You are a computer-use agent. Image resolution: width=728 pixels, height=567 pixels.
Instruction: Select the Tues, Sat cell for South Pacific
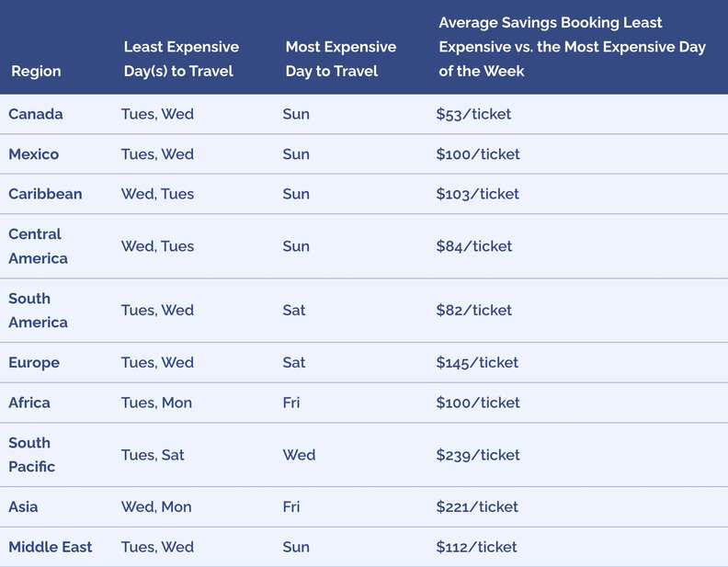[x=153, y=455]
